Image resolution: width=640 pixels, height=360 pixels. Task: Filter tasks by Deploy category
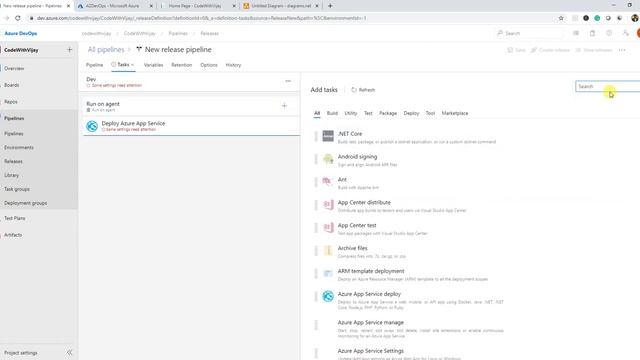(411, 113)
